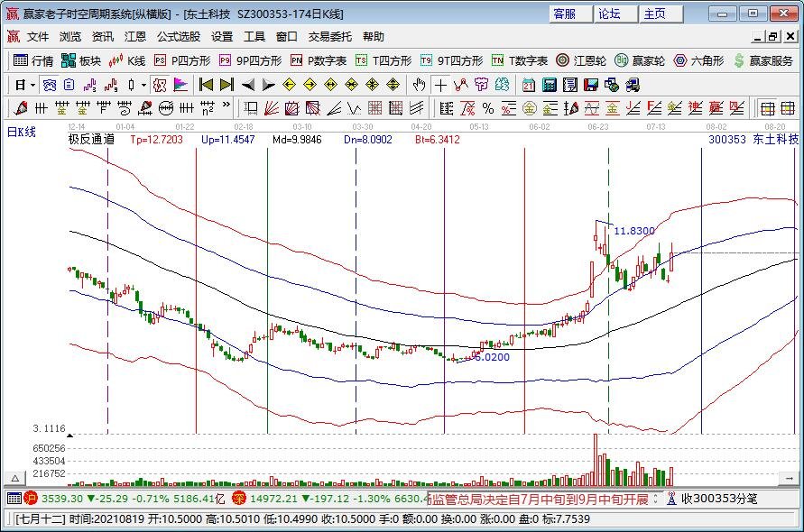Open the 帮助 menu
This screenshot has width=804, height=532.
(x=374, y=37)
